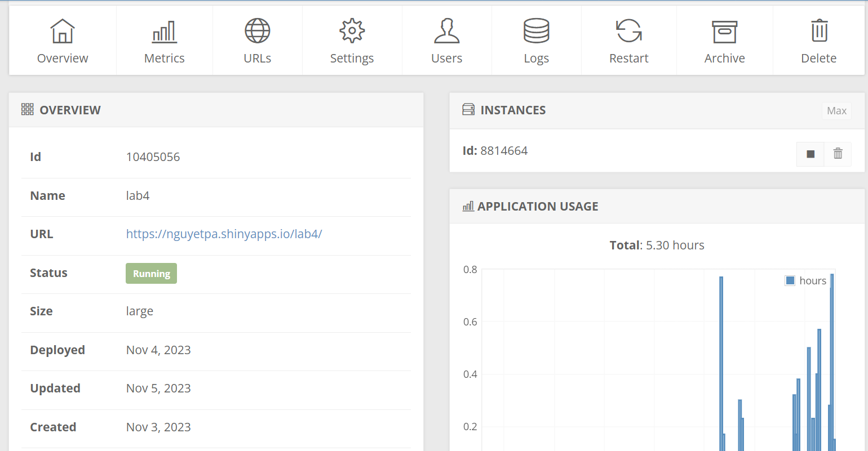Click the Instances panel server icon

pos(468,110)
